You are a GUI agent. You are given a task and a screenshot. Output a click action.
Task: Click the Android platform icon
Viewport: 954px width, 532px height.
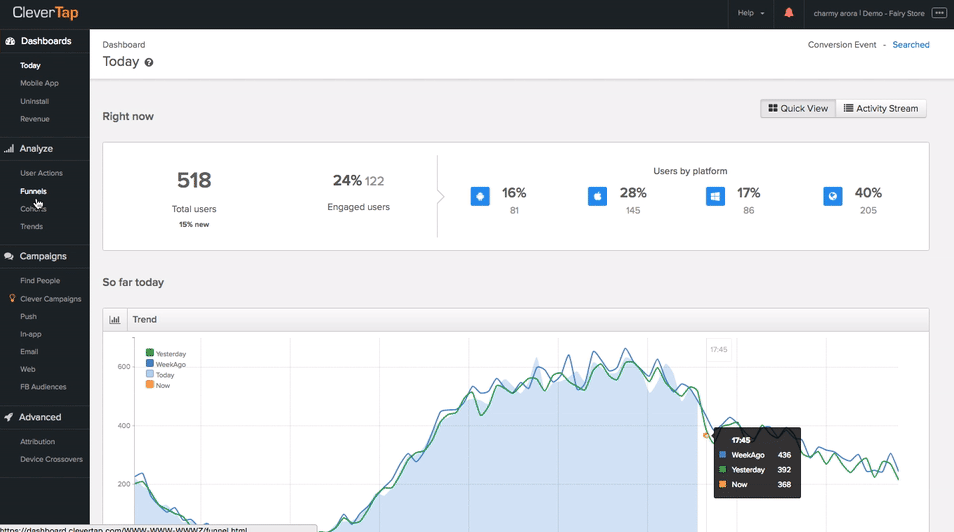(x=480, y=197)
